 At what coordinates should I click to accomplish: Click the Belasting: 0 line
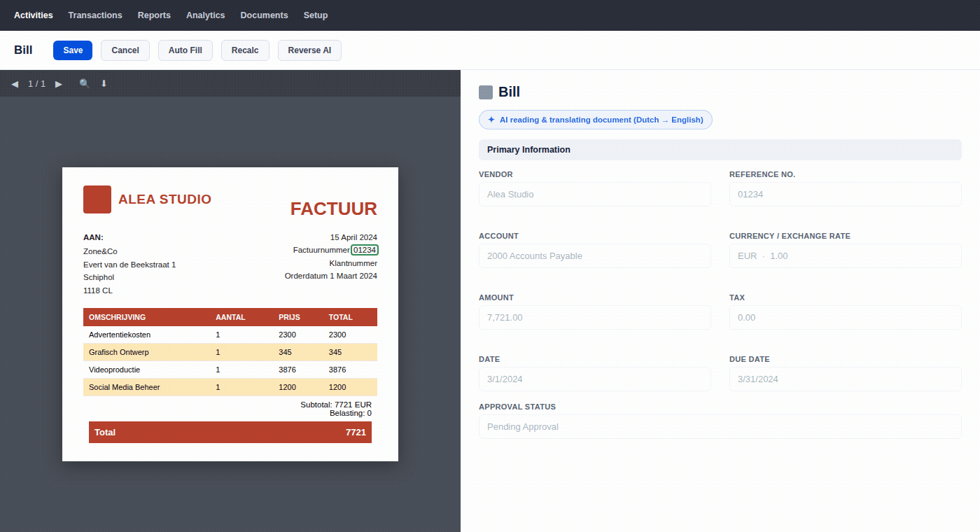[x=351, y=413]
